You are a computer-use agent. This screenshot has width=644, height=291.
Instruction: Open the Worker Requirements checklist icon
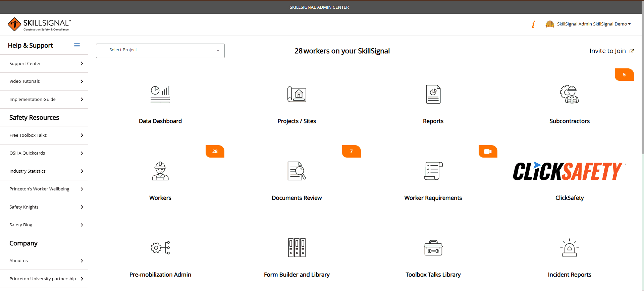(433, 171)
